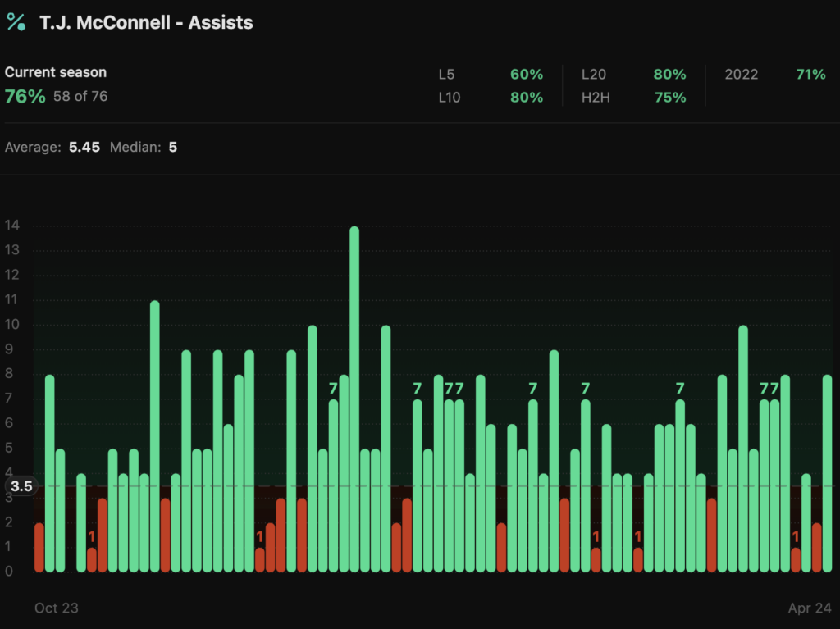Select the 11-assist green bar
The height and width of the screenshot is (629, 840).
[155, 436]
